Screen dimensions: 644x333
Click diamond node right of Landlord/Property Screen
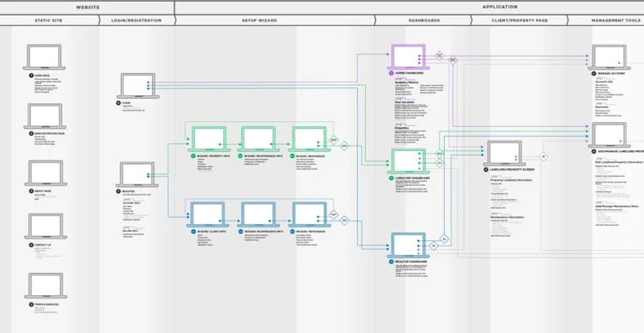tap(544, 156)
